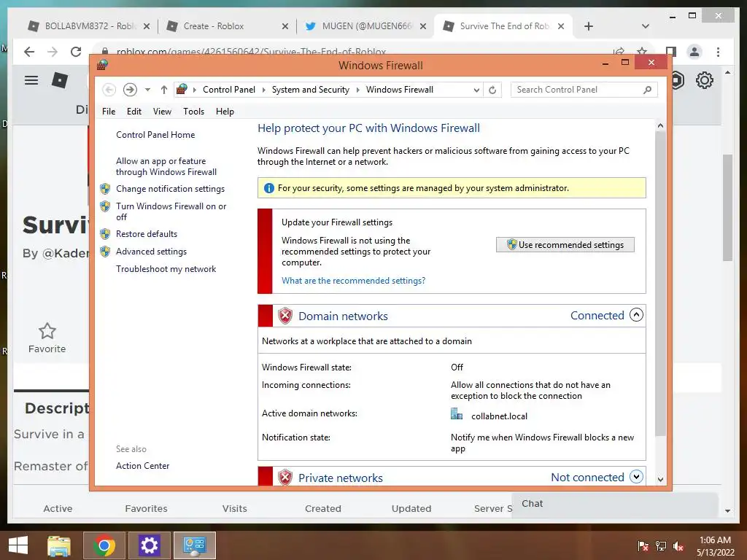Open Action Center link
The height and width of the screenshot is (560, 747).
(142, 466)
